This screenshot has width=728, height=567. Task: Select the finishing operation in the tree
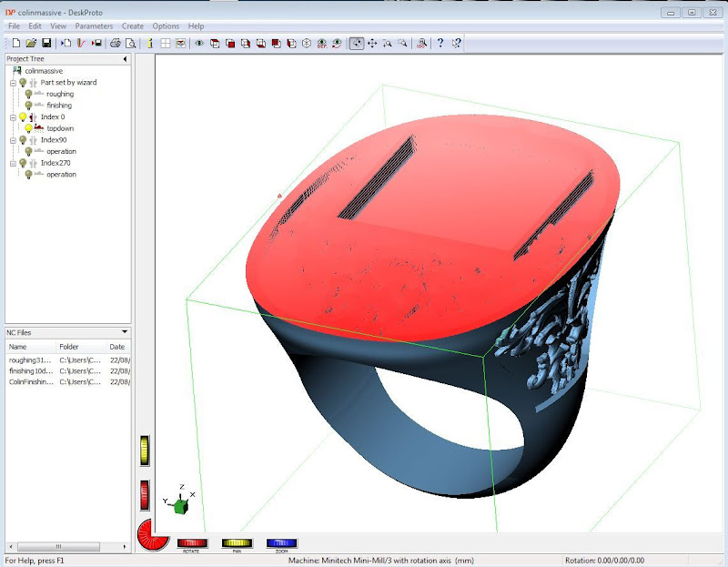pyautogui.click(x=59, y=106)
